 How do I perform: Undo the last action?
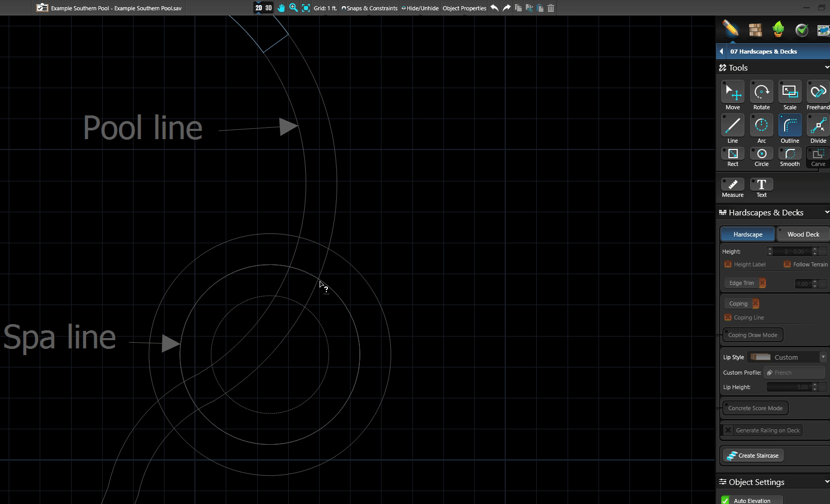(x=494, y=8)
